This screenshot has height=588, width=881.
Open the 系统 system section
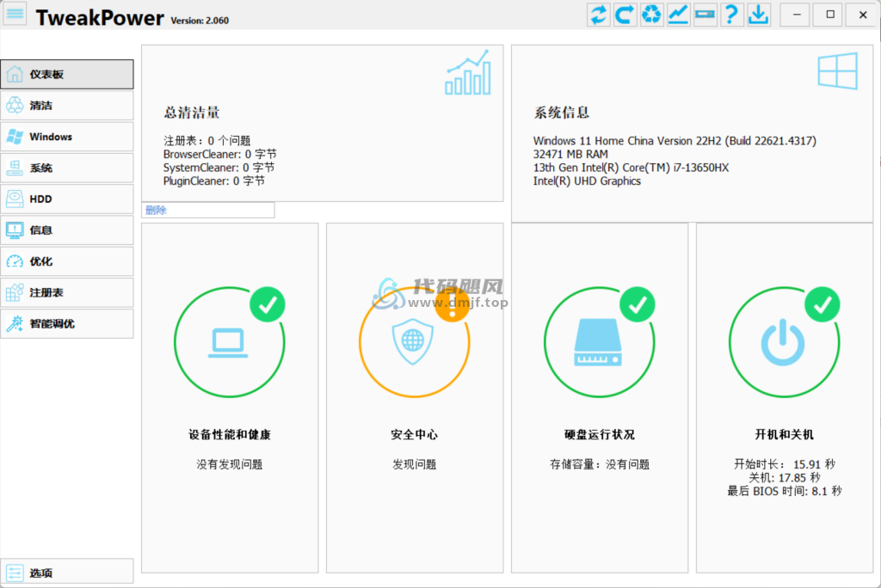67,168
